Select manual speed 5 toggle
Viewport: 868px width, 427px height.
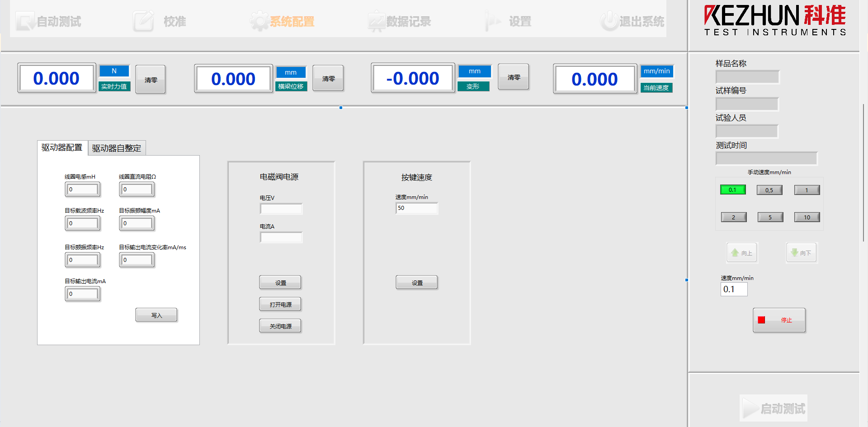[x=770, y=217]
